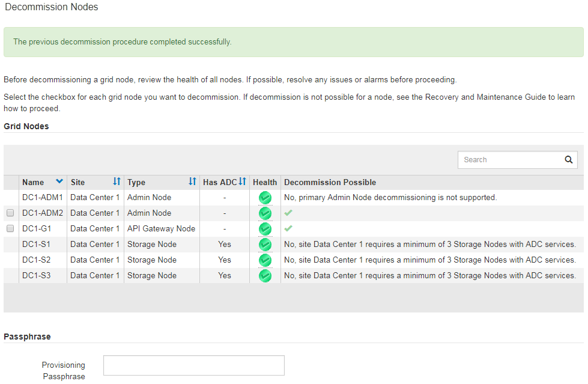Click DC1-S1 green health icon
588x384 pixels.
click(x=265, y=245)
